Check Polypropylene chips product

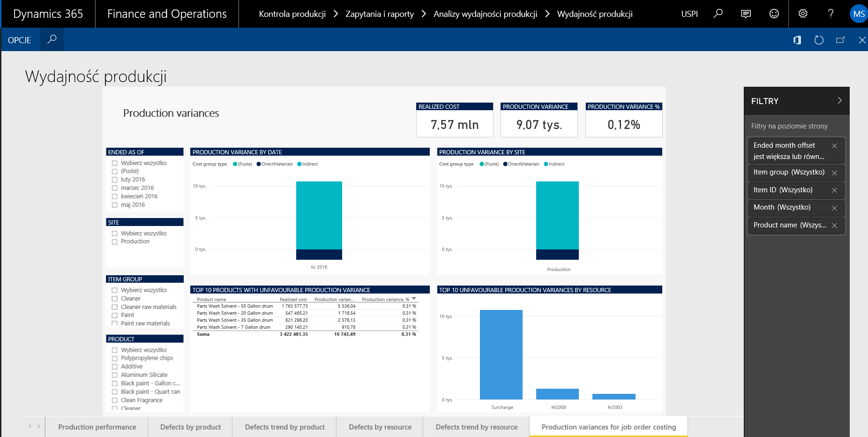pos(114,358)
